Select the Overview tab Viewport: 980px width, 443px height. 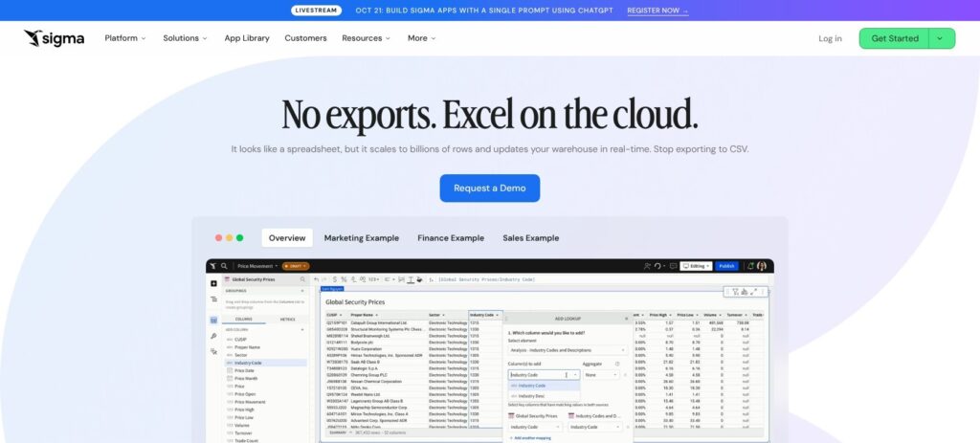point(287,238)
